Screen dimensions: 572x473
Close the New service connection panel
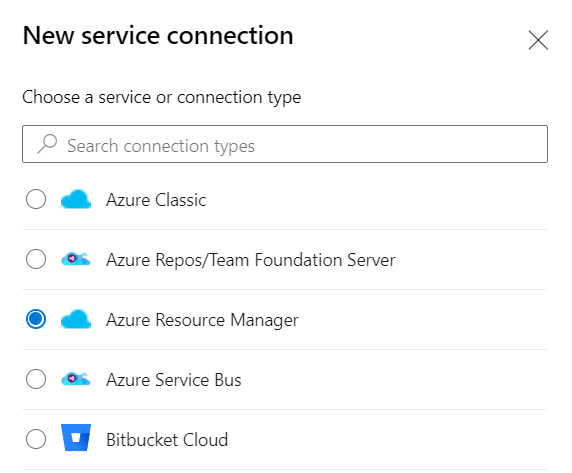click(538, 40)
